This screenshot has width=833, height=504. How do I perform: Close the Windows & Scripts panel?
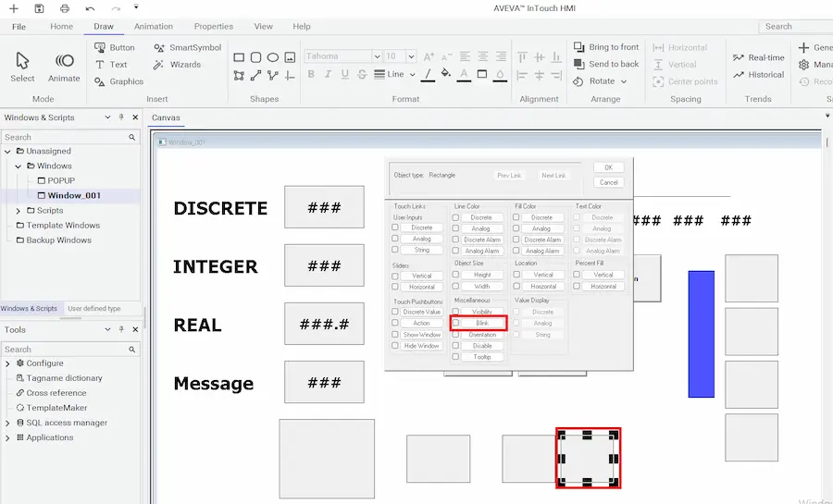click(x=135, y=117)
